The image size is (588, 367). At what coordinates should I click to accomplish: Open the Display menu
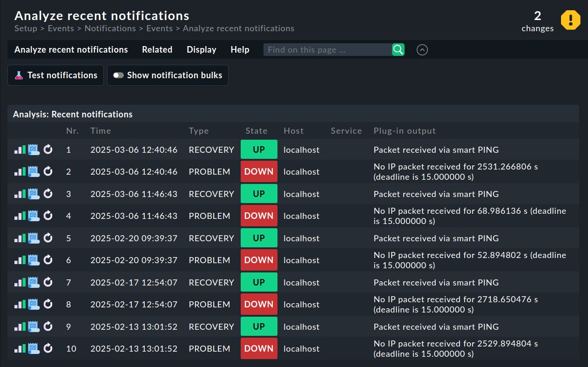pyautogui.click(x=201, y=49)
